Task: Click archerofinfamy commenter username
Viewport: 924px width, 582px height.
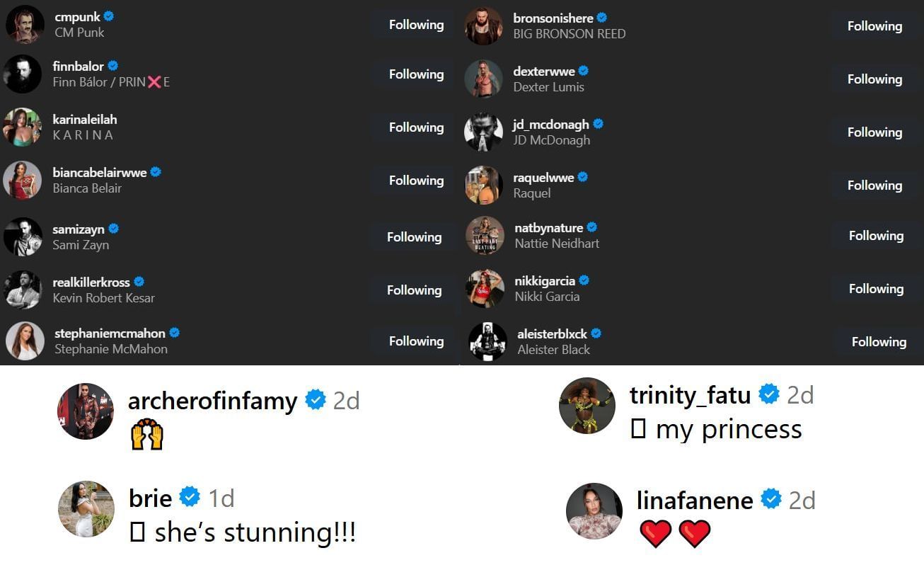Action: tap(212, 401)
